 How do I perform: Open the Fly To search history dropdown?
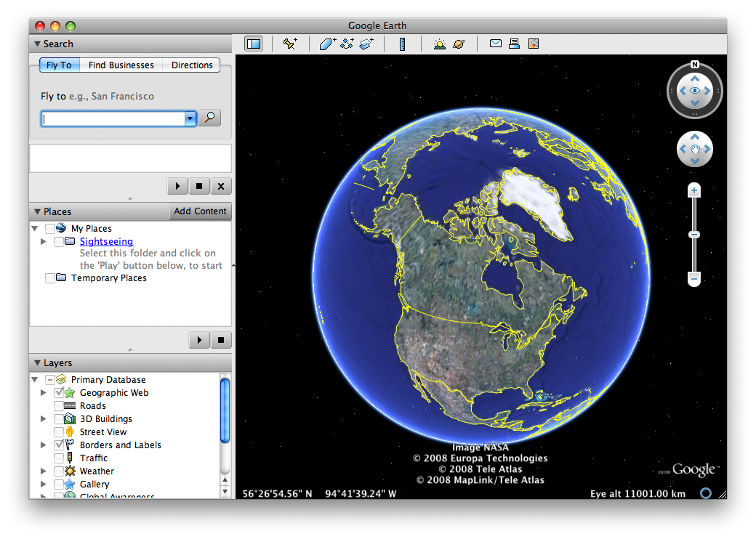tap(190, 118)
